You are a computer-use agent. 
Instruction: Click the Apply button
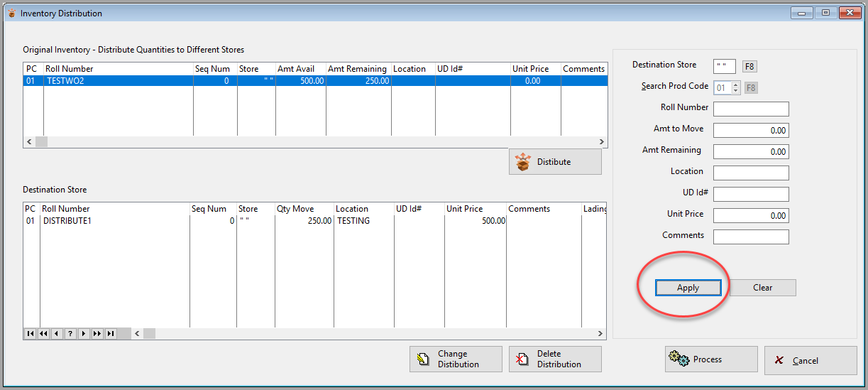click(x=688, y=288)
